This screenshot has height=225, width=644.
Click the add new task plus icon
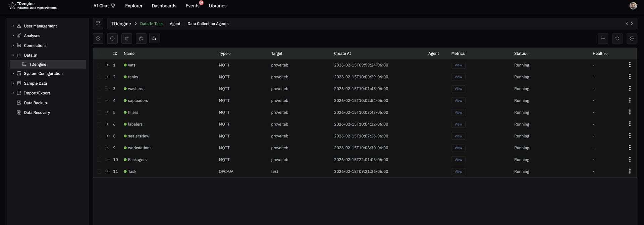pos(603,39)
